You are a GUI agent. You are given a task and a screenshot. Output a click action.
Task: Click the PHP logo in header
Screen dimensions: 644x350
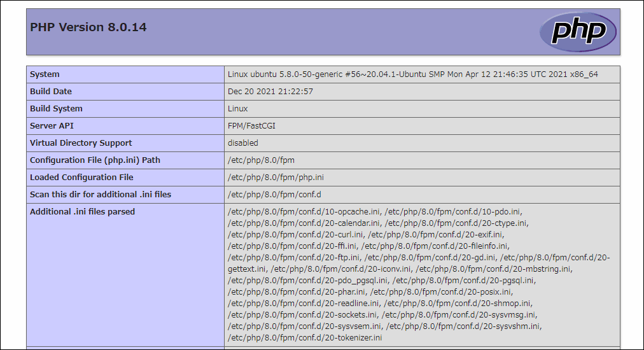[578, 32]
